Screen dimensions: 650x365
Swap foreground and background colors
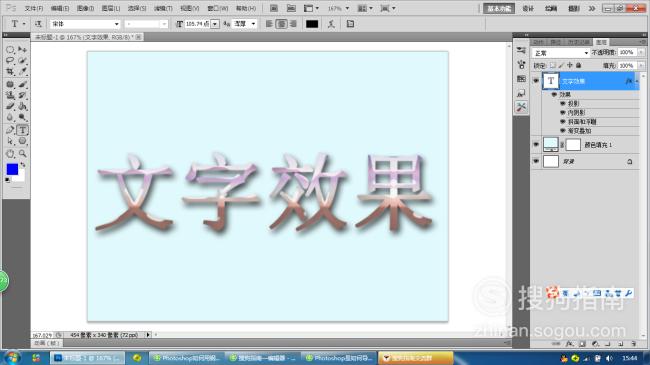coord(23,165)
